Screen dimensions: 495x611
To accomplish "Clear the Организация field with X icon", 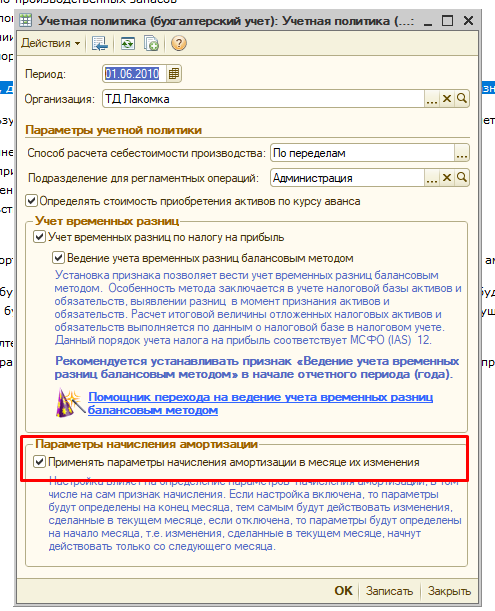I will (447, 99).
